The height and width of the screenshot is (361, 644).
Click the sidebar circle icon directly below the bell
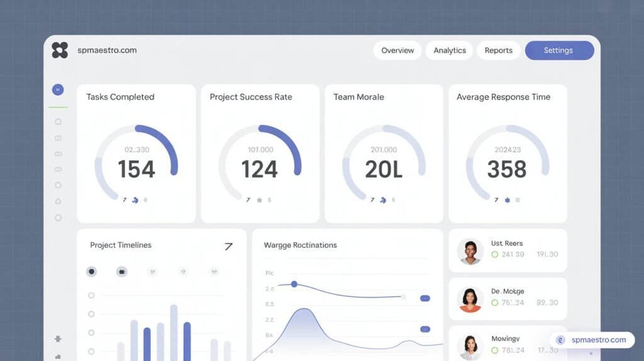58,218
